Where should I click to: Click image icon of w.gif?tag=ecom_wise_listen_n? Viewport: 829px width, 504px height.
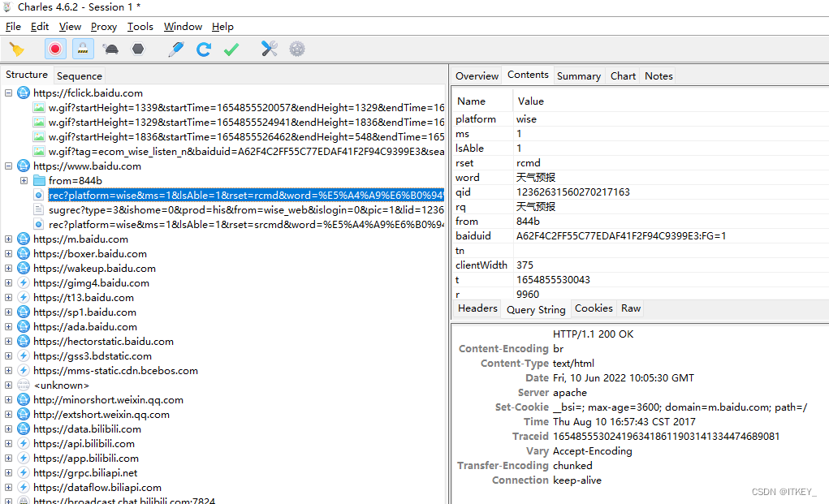pos(39,151)
